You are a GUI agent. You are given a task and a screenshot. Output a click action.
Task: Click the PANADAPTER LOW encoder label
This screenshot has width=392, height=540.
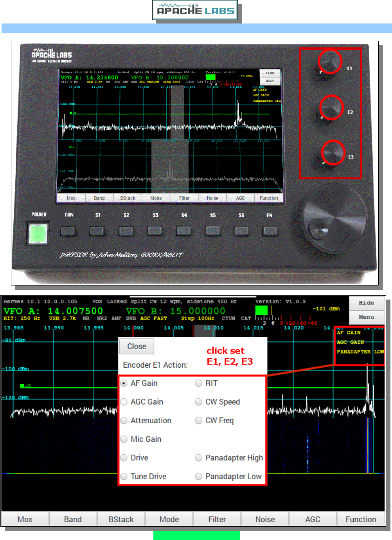pyautogui.click(x=360, y=352)
